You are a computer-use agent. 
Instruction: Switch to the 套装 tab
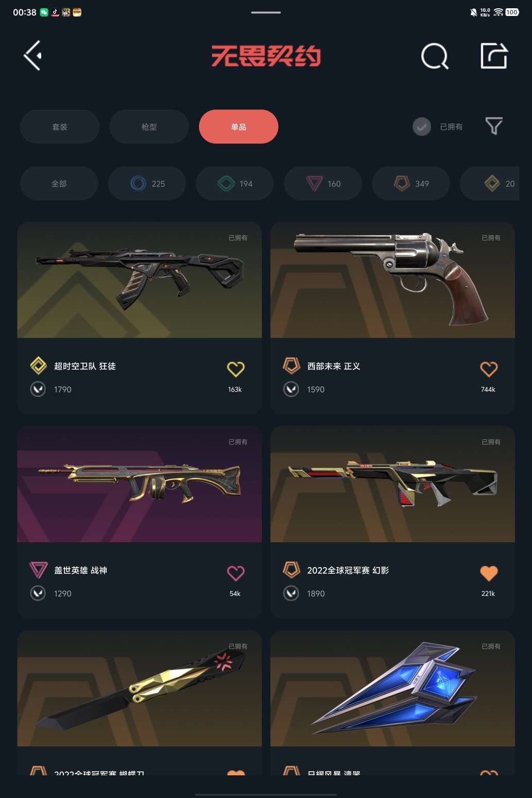60,127
